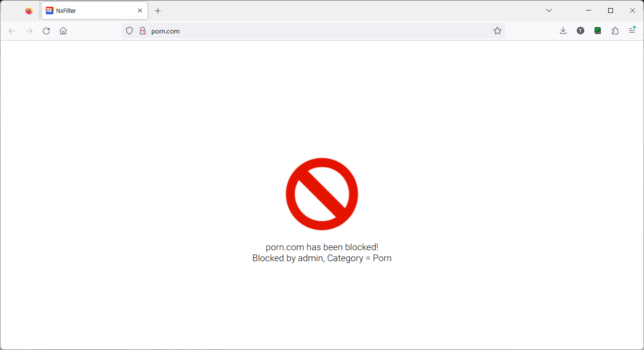Open the Firefox application hamburger menu
This screenshot has height=350, width=644.
[x=632, y=31]
